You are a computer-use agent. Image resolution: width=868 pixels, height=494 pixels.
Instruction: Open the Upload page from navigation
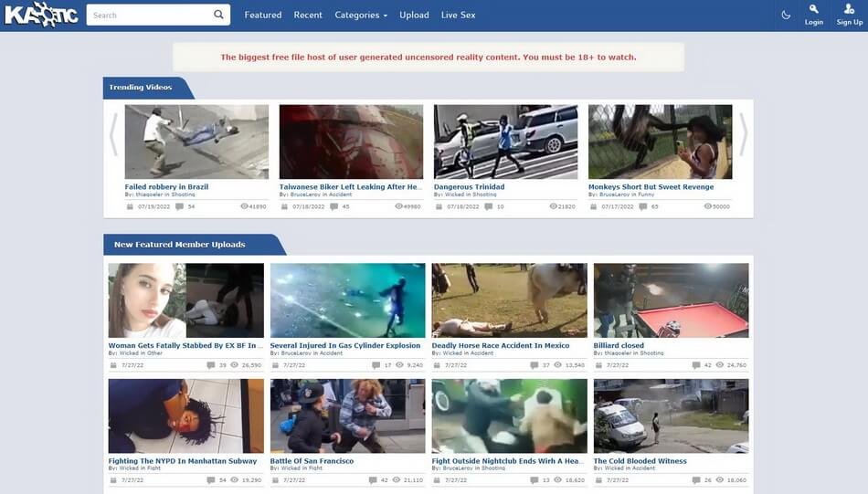pos(414,15)
